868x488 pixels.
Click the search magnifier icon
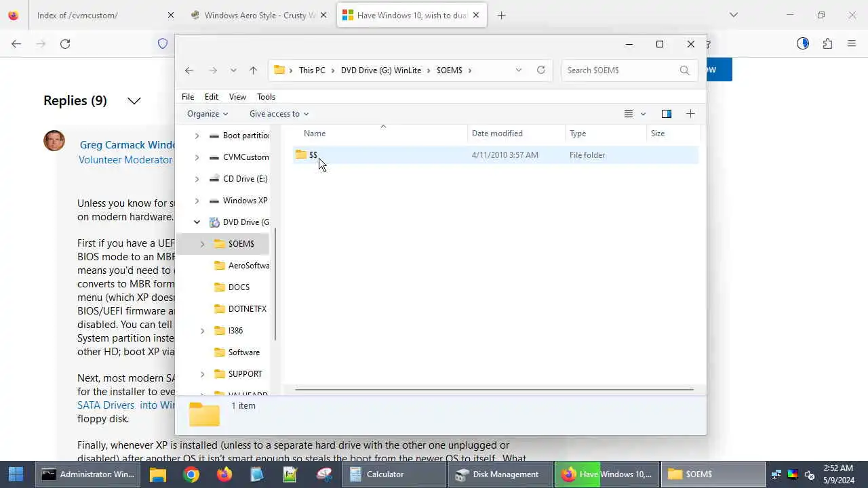tap(685, 70)
